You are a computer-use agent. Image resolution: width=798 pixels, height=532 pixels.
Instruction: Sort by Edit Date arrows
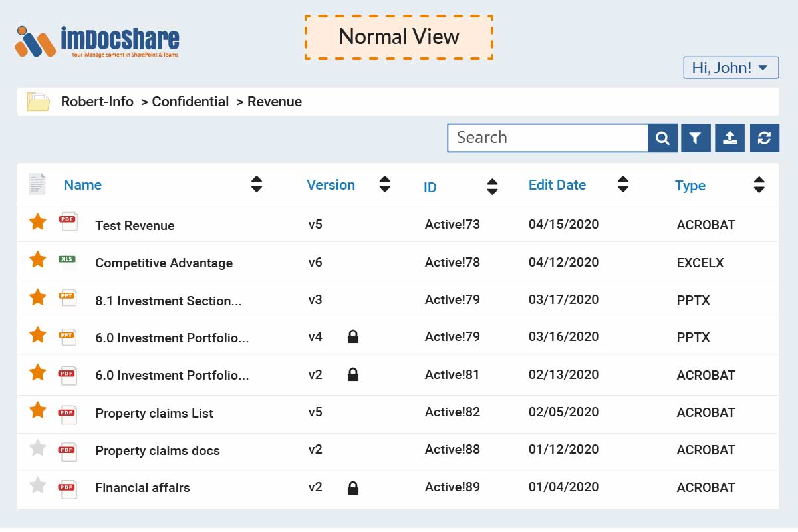(623, 184)
